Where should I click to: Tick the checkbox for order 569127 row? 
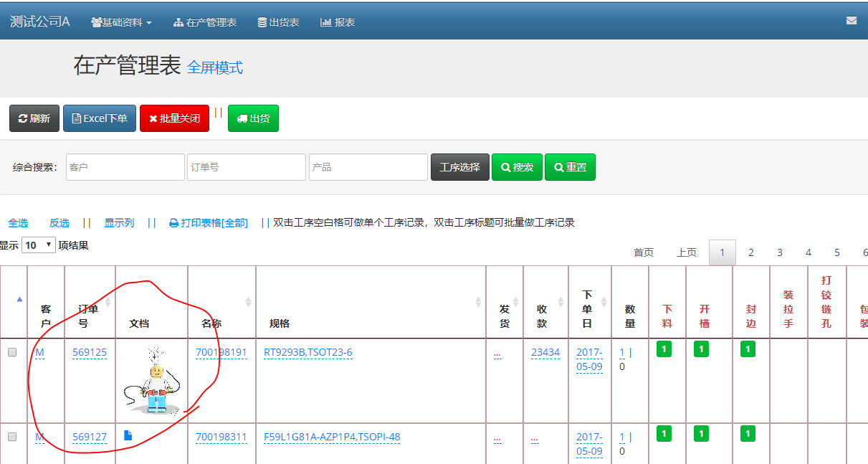click(x=11, y=437)
